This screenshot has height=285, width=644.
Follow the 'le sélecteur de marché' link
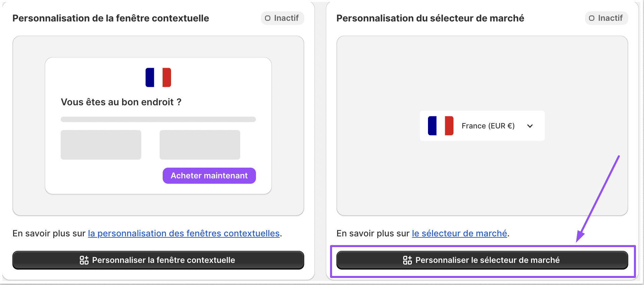coord(460,233)
